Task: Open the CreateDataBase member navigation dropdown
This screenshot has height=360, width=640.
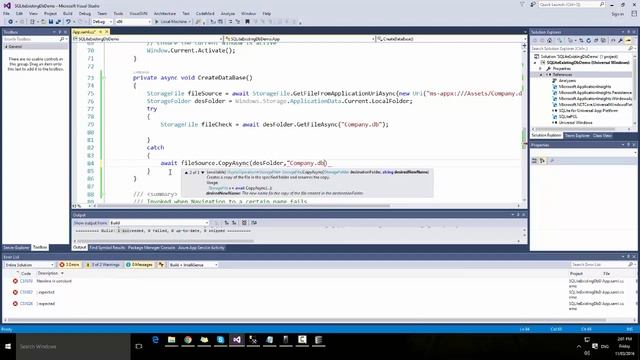Action: click(450, 39)
